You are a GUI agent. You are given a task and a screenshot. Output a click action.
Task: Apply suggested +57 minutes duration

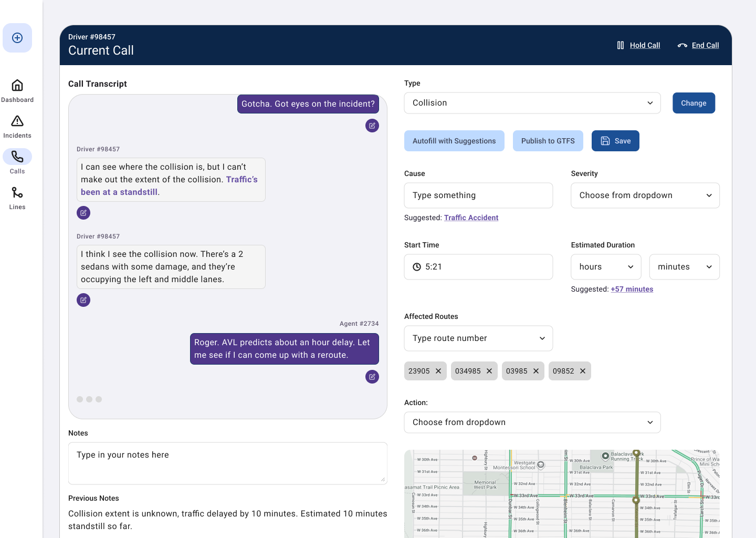(632, 289)
